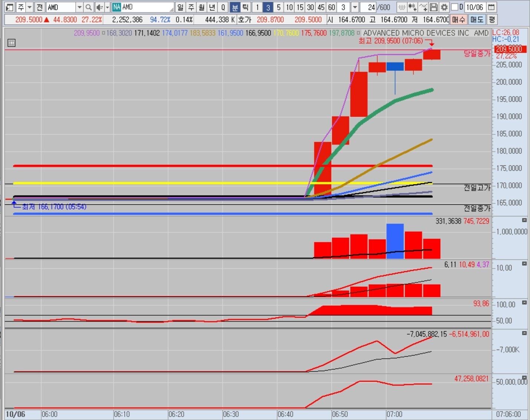
Task: Click the 전 button before symbol code
Action: coord(40,7)
